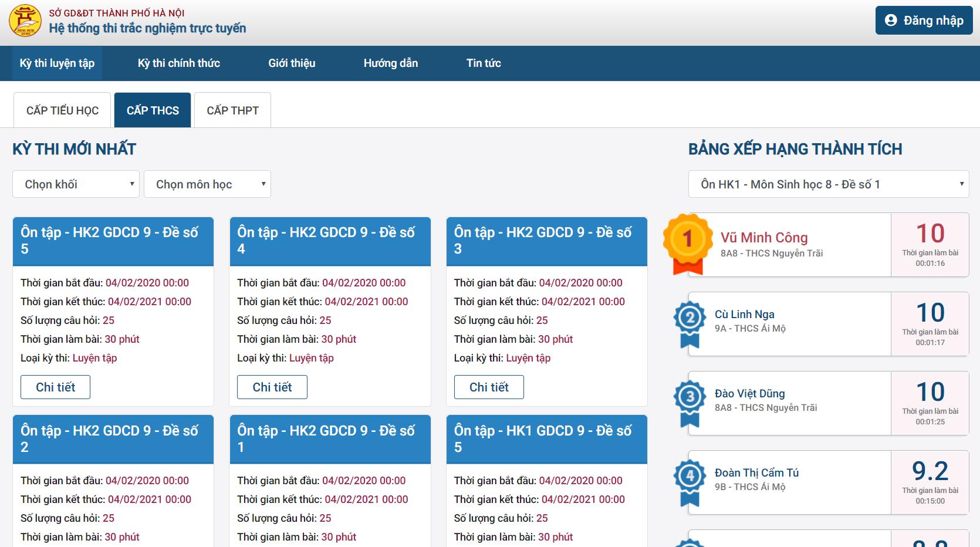
Task: Open the Hướng dẫn menu item
Action: tap(391, 63)
